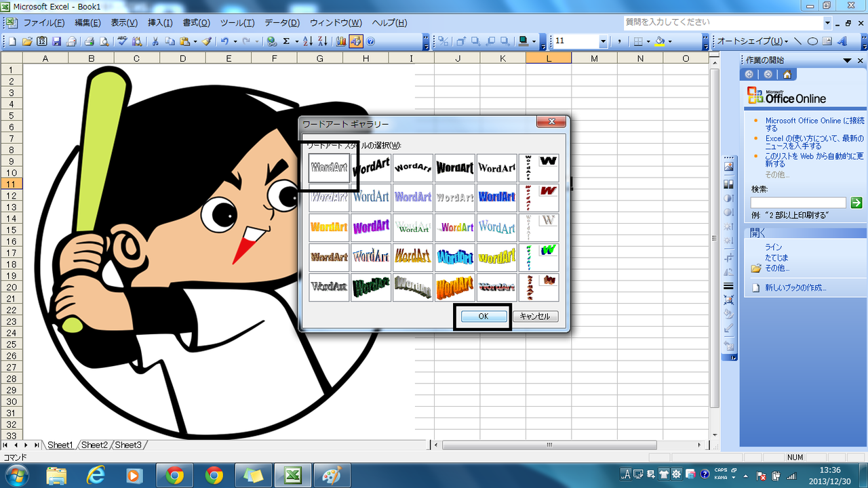Open the 書式(O) menu
The image size is (868, 488).
pyautogui.click(x=197, y=23)
